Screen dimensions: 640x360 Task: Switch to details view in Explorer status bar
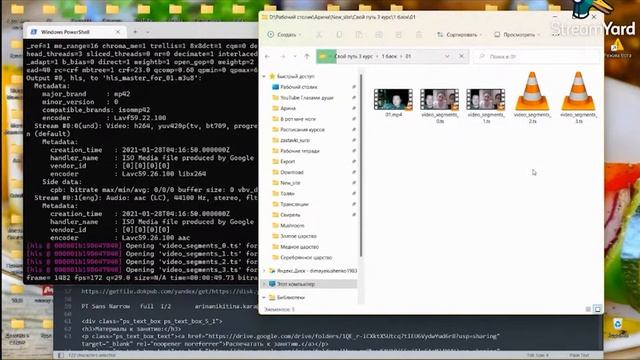(588, 309)
